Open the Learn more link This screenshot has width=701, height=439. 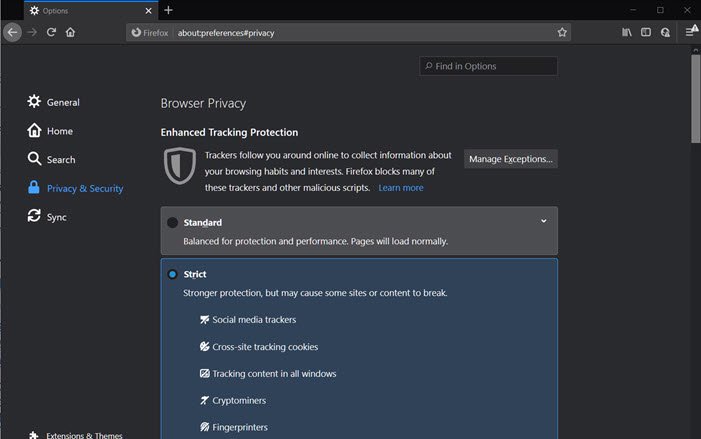pos(401,188)
